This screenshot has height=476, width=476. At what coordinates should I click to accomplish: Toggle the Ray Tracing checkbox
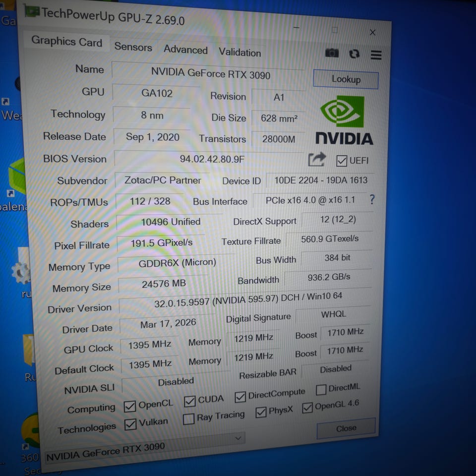[x=188, y=419]
